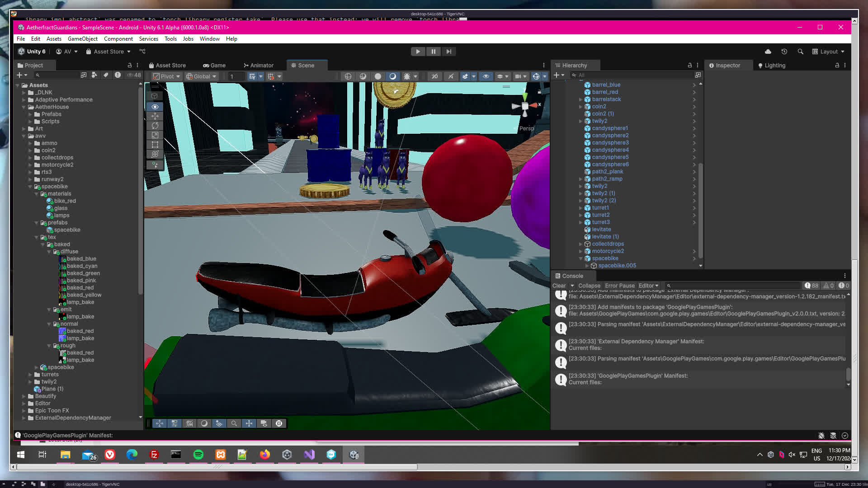Viewport: 868px width, 488px height.
Task: Select the Rect transform tool
Action: pyautogui.click(x=155, y=145)
